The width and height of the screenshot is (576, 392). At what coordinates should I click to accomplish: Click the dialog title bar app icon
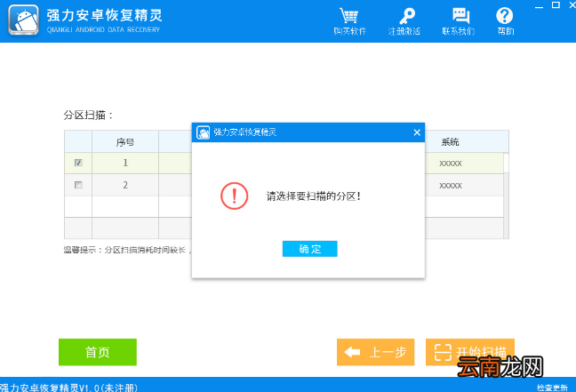204,132
